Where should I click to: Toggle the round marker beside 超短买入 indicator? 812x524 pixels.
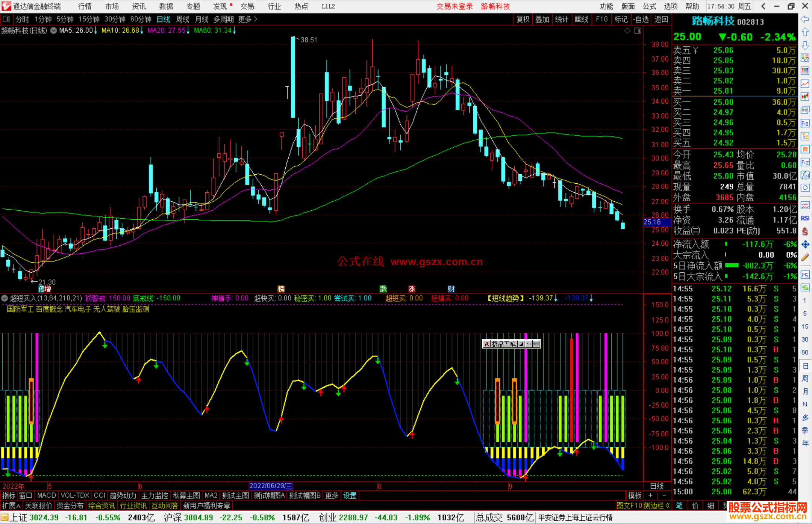click(x=5, y=298)
